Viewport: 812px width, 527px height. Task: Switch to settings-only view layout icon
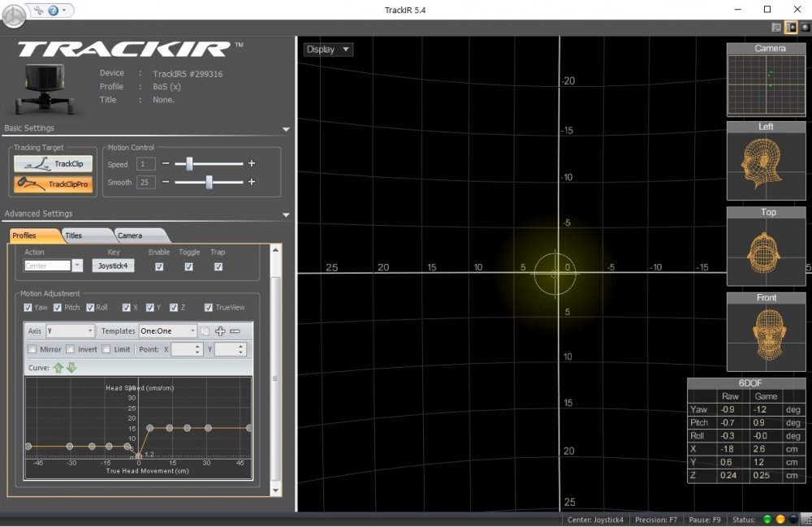coord(776,27)
